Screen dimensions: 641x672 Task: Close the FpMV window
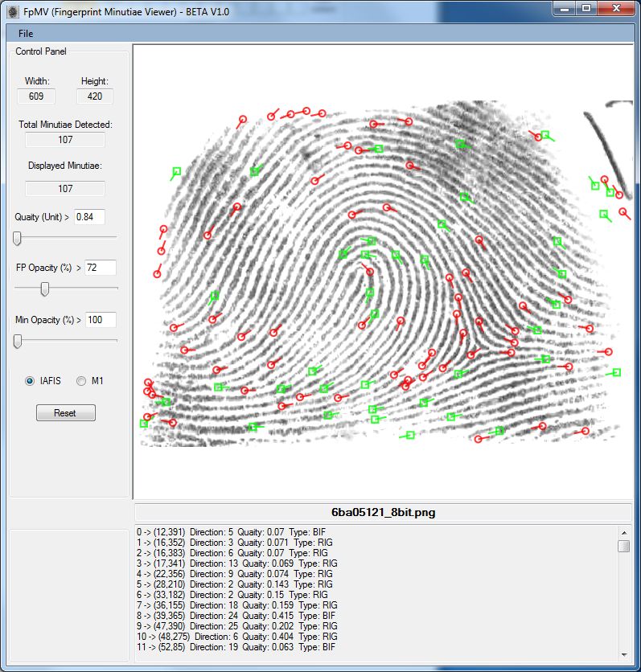(x=616, y=9)
